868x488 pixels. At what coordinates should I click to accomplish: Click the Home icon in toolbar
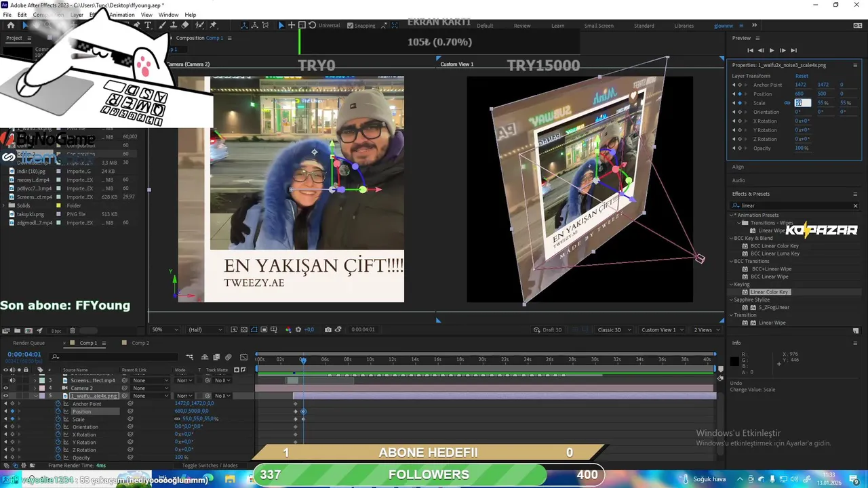pos(11,25)
